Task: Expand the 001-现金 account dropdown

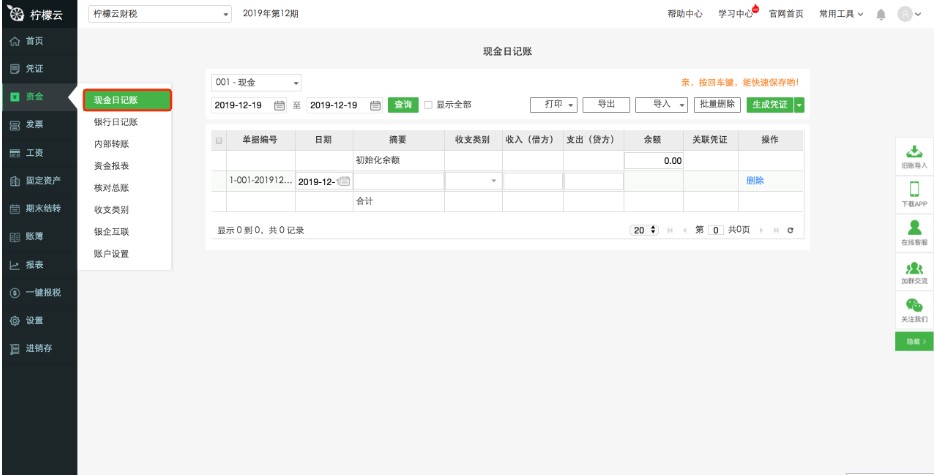Action: pyautogui.click(x=256, y=82)
